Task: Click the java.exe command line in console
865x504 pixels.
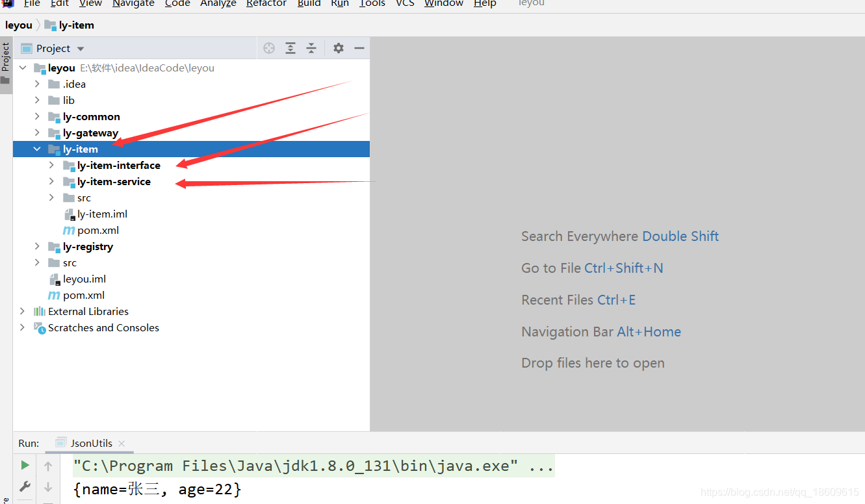Action: (x=313, y=466)
